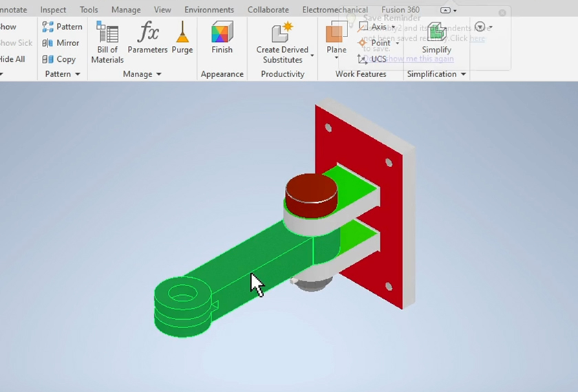Open the Bill of Materials tool
The height and width of the screenshot is (392, 578).
coord(107,42)
